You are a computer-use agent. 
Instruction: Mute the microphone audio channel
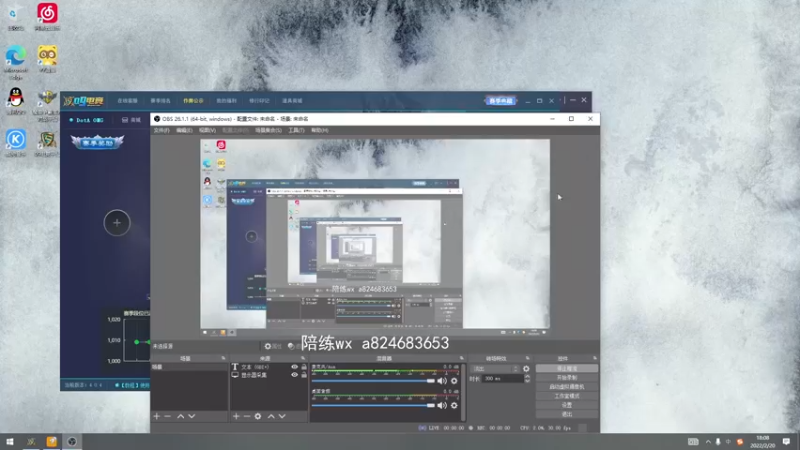(442, 381)
